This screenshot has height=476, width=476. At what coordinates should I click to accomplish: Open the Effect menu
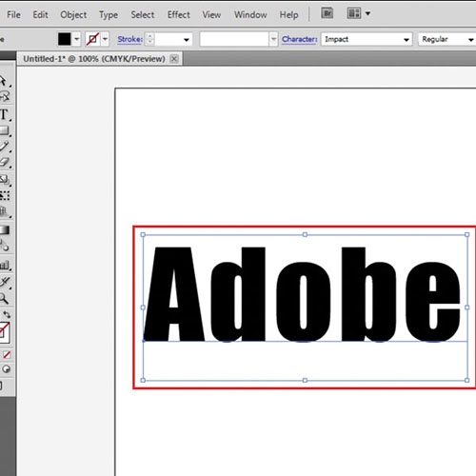(x=179, y=14)
